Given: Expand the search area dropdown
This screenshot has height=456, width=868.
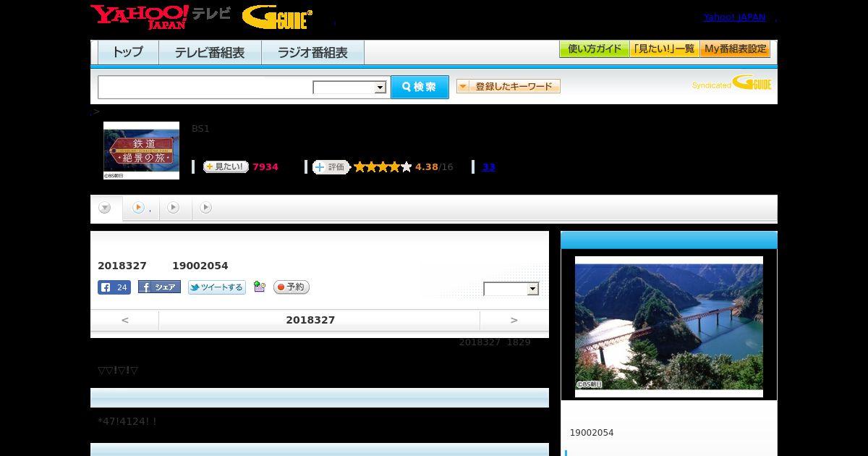Looking at the screenshot, I should pyautogui.click(x=349, y=88).
